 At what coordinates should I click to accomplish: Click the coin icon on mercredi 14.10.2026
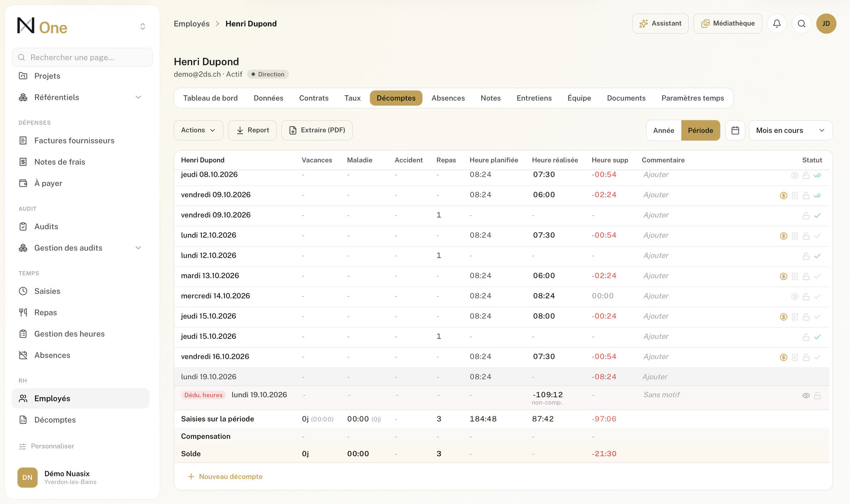(795, 297)
